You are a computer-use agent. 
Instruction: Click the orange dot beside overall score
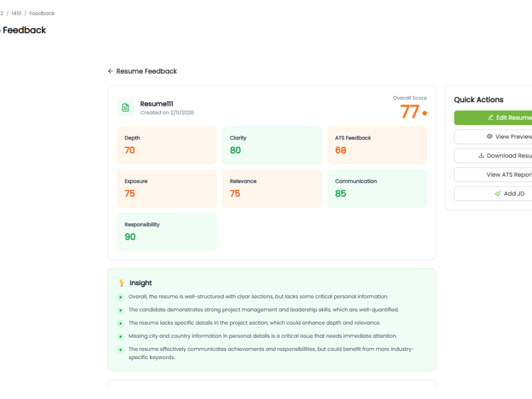point(425,113)
